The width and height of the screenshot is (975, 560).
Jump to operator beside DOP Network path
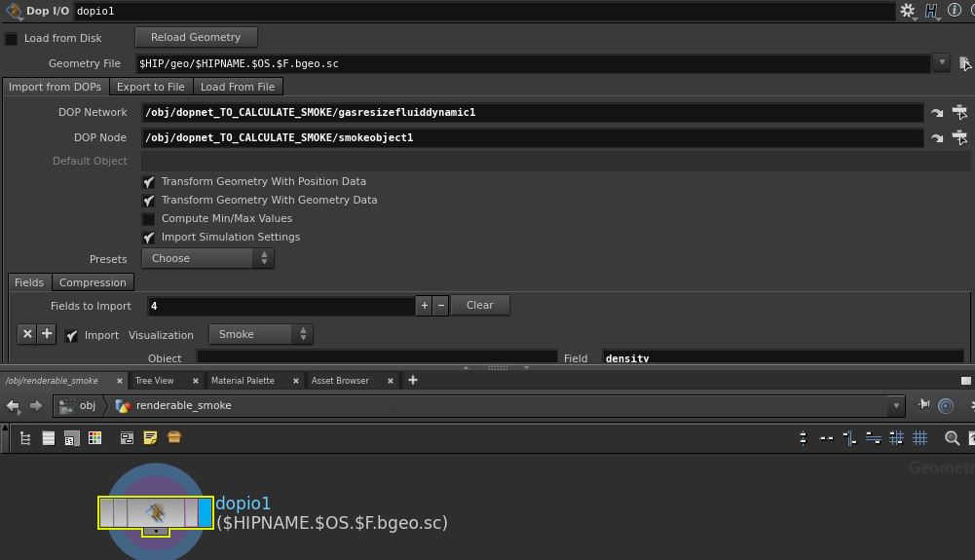[936, 113]
